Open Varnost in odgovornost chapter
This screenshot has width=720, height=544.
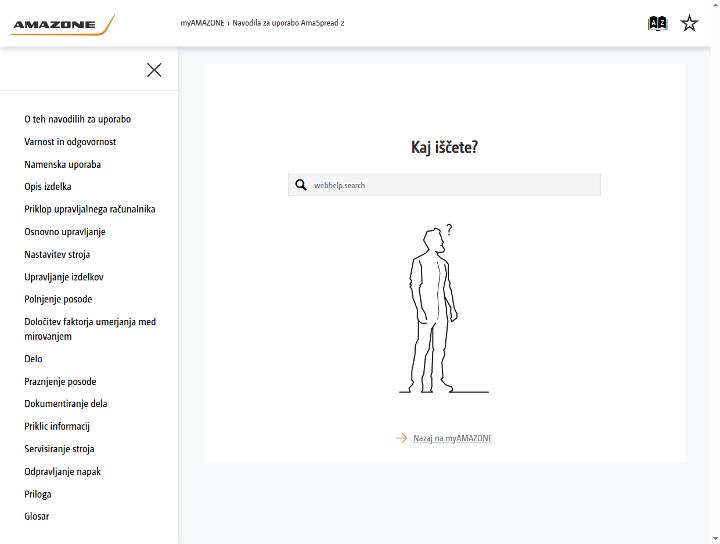[70, 142]
